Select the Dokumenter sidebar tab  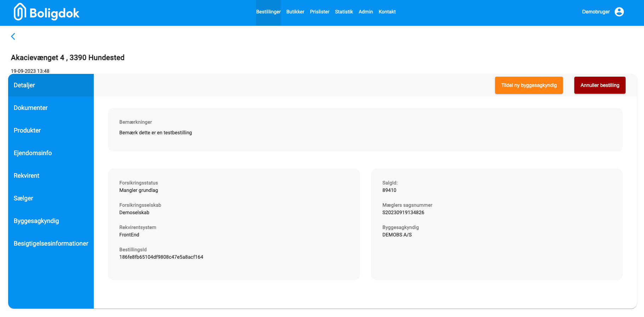[51, 108]
